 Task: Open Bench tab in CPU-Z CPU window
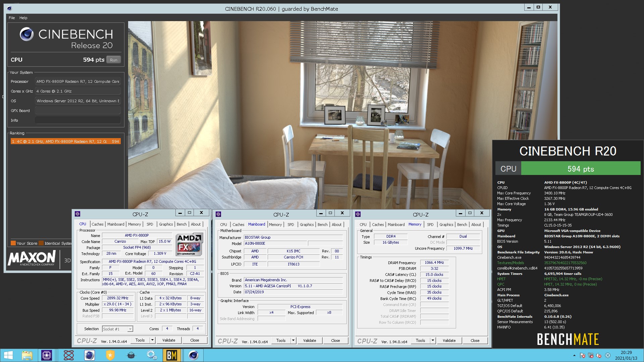tap(181, 224)
